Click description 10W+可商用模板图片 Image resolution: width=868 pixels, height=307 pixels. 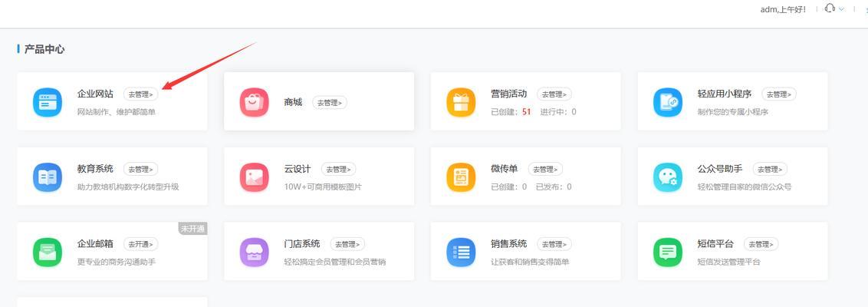coord(323,187)
